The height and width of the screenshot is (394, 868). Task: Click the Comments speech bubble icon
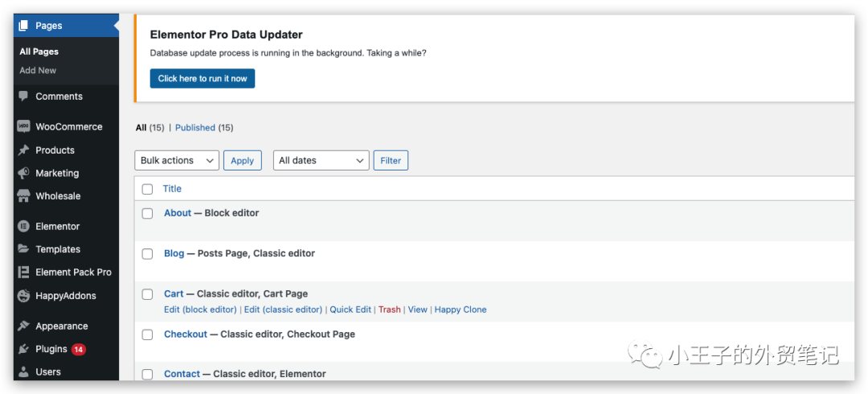click(x=23, y=96)
